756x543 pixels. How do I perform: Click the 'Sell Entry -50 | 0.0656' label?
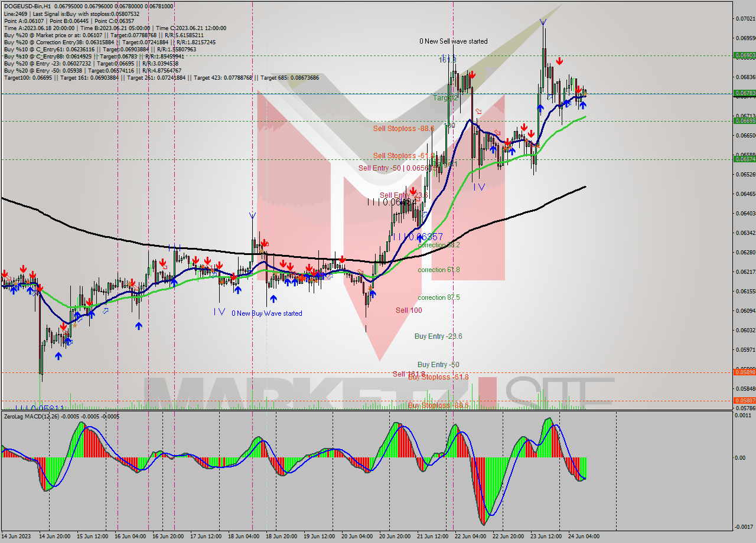pyautogui.click(x=397, y=168)
